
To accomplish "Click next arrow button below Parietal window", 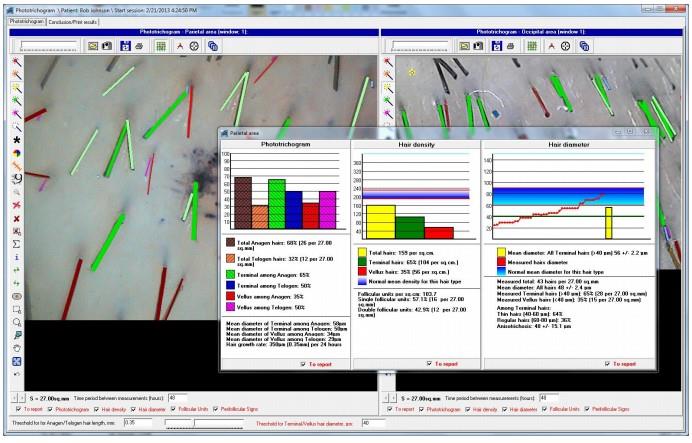I will click(x=22, y=398).
